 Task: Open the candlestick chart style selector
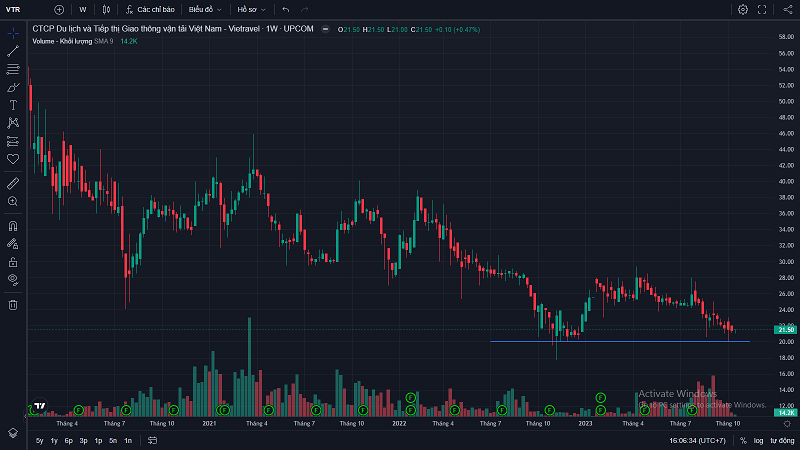106,9
